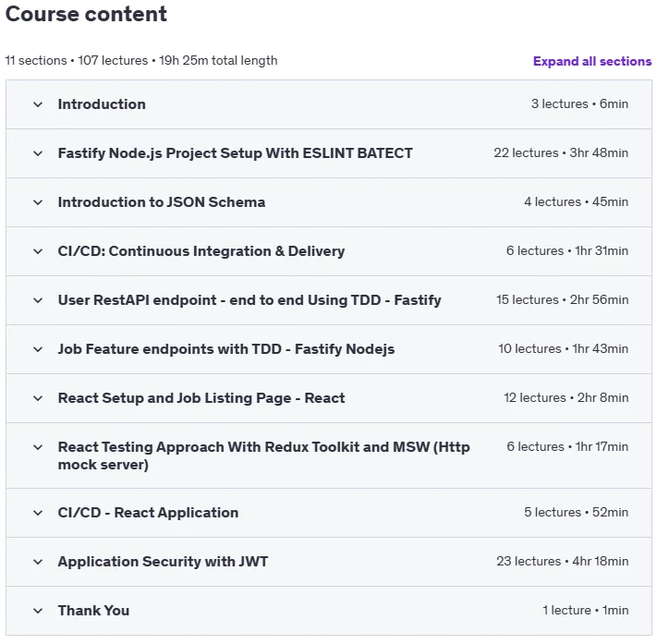
Task: Select CI/CD - React Application title
Action: (149, 513)
